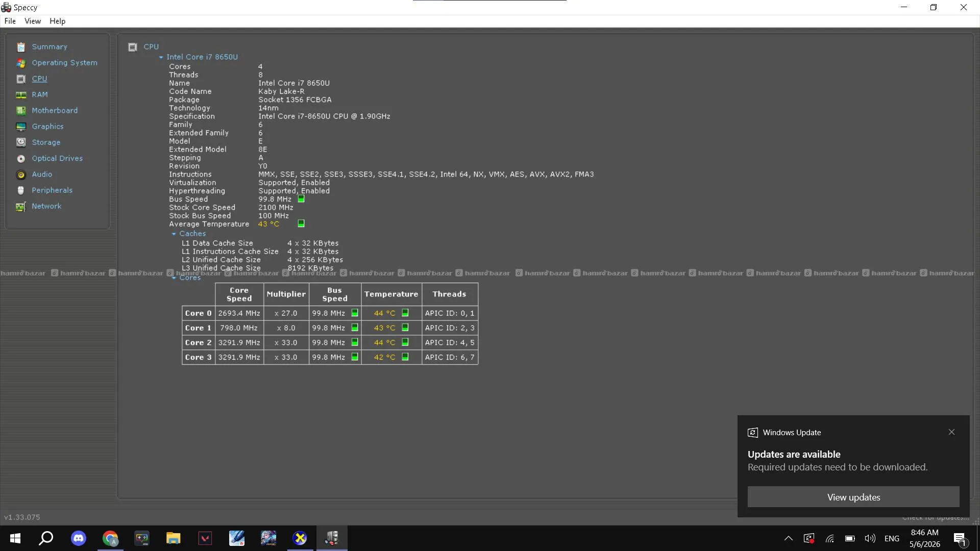This screenshot has width=980, height=551.
Task: Open the monitor app icon beside Chrome
Action: click(x=142, y=538)
